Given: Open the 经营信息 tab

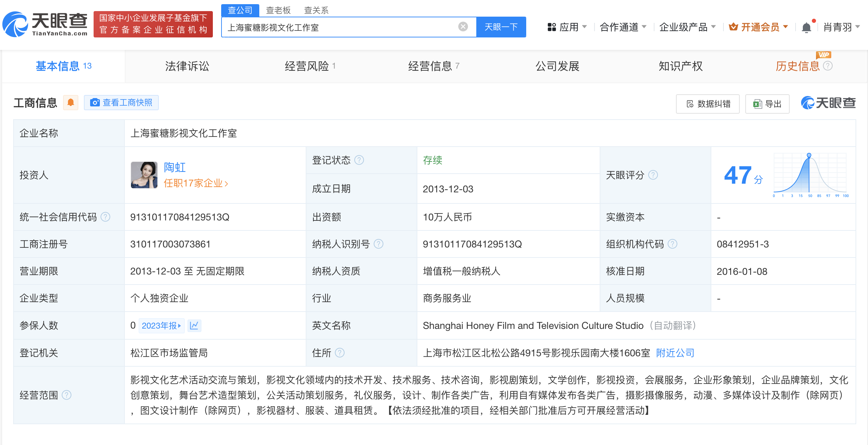Looking at the screenshot, I should 434,66.
